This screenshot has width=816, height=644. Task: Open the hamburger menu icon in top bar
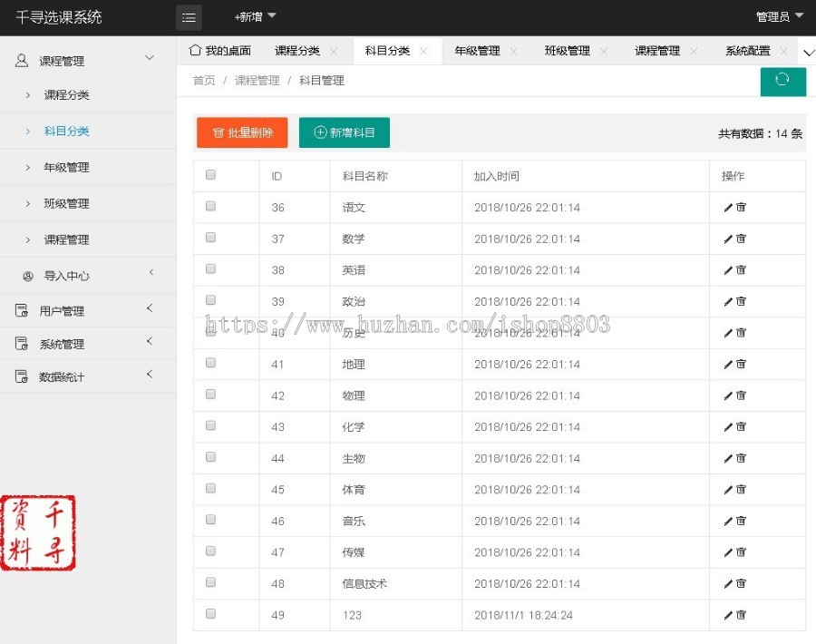click(188, 16)
